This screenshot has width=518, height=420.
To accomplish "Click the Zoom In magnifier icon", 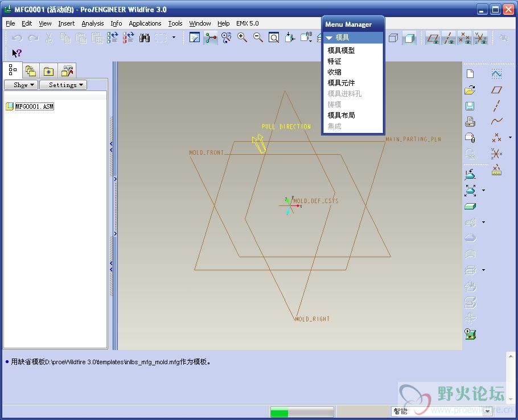I will tap(242, 38).
